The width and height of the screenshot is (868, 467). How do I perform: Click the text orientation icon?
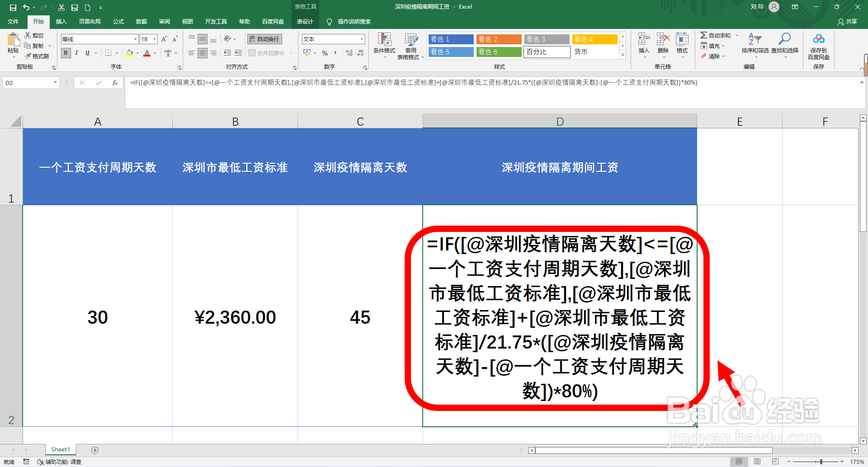click(x=227, y=39)
